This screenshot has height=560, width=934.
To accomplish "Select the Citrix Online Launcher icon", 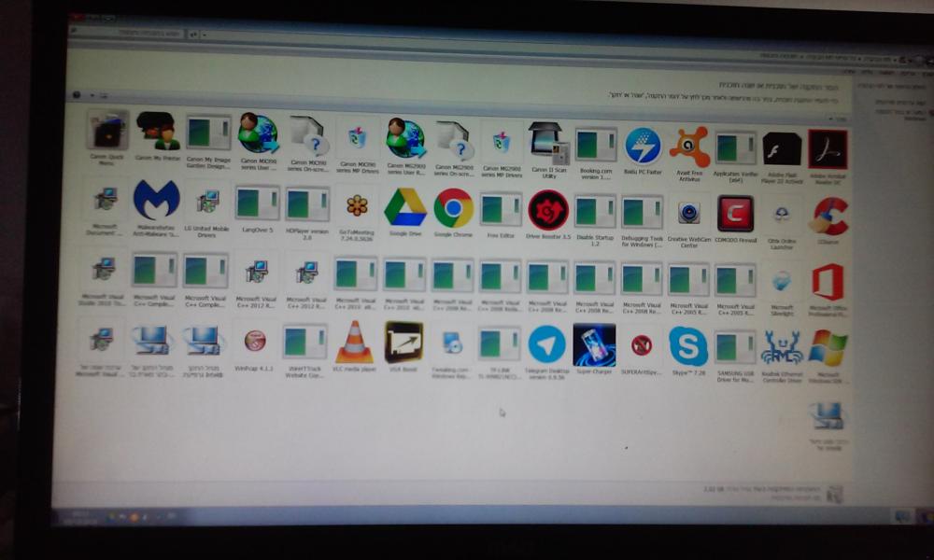I will tap(782, 216).
